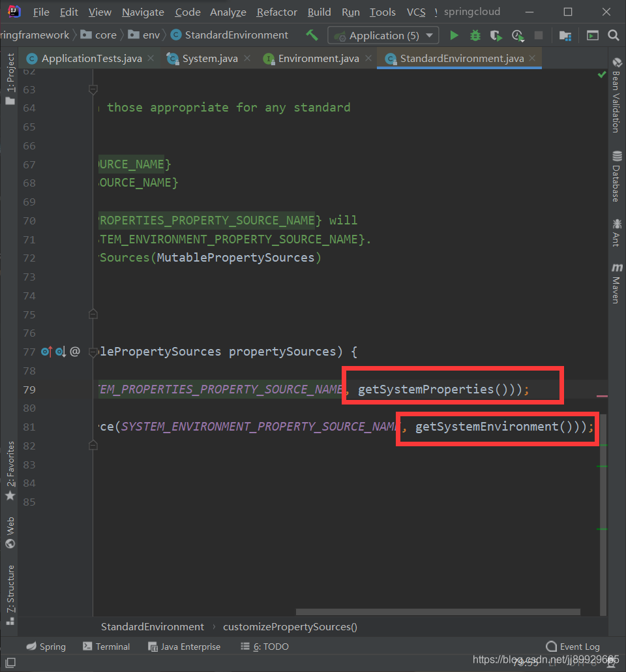Collapse the method fold at line 77
626x672 pixels.
pyautogui.click(x=93, y=352)
